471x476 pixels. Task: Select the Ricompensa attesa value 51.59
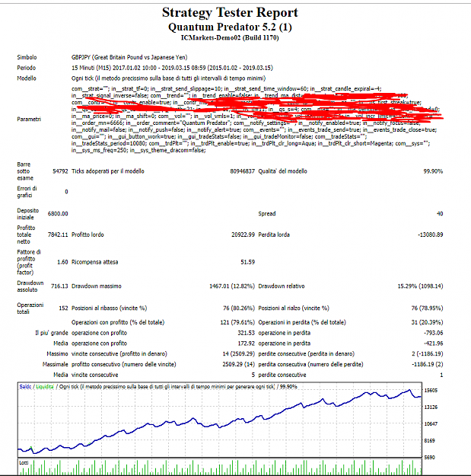coord(247,262)
